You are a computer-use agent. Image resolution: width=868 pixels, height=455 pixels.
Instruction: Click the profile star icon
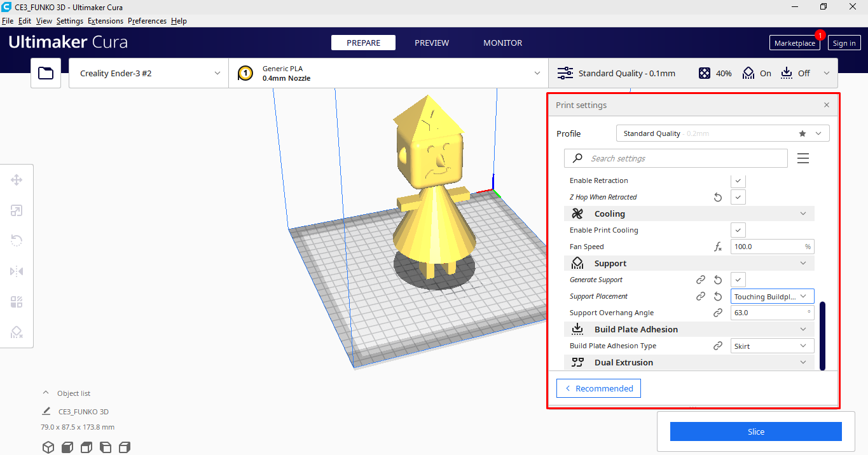click(x=803, y=133)
